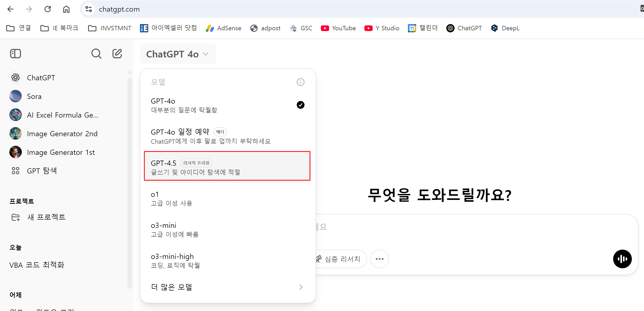Viewport: 644px width, 311px height.
Task: Go back using the browser back arrow
Action: [x=10, y=9]
